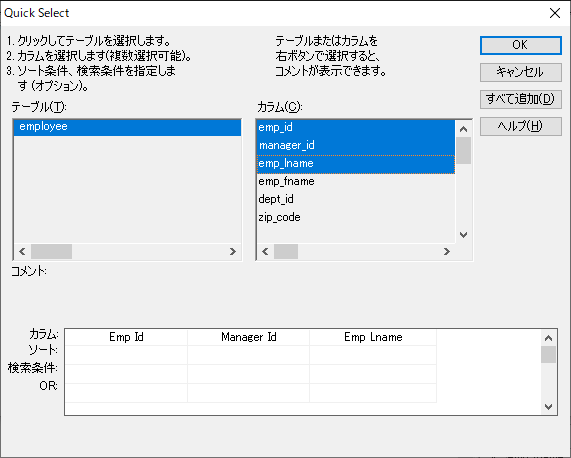
Task: Deselect the emp_id column
Action: [356, 127]
